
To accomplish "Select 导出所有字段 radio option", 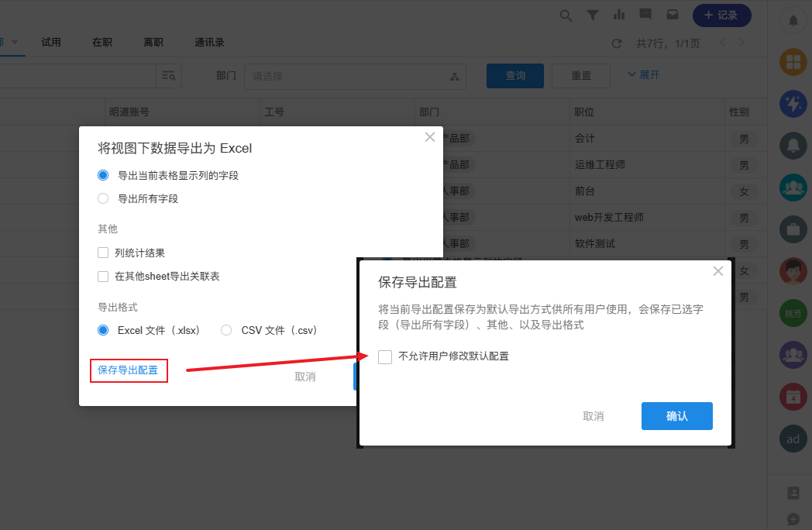I will (x=103, y=199).
